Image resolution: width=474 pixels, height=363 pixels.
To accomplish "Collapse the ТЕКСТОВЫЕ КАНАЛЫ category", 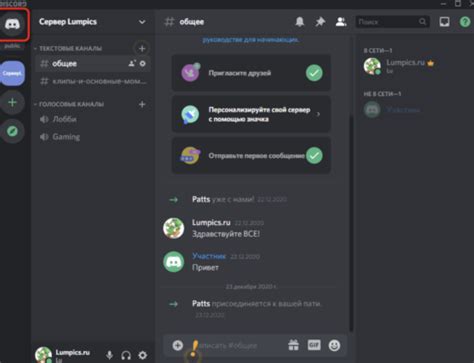I will [x=70, y=49].
